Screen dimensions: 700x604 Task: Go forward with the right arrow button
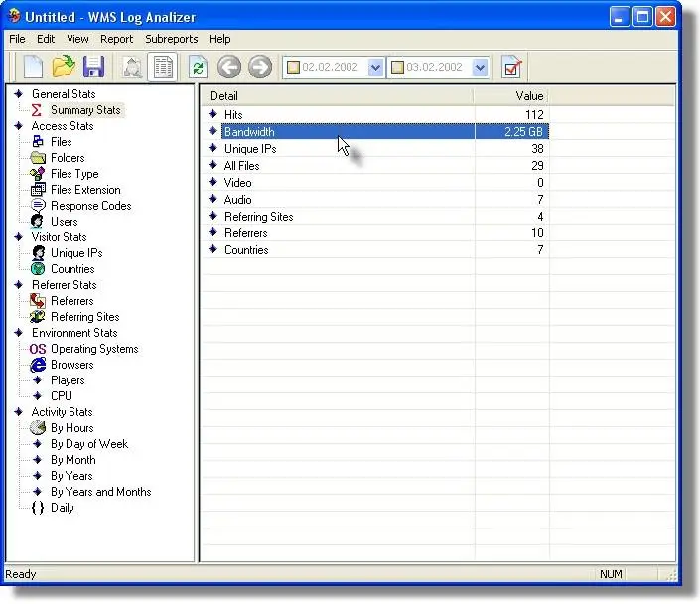[260, 67]
